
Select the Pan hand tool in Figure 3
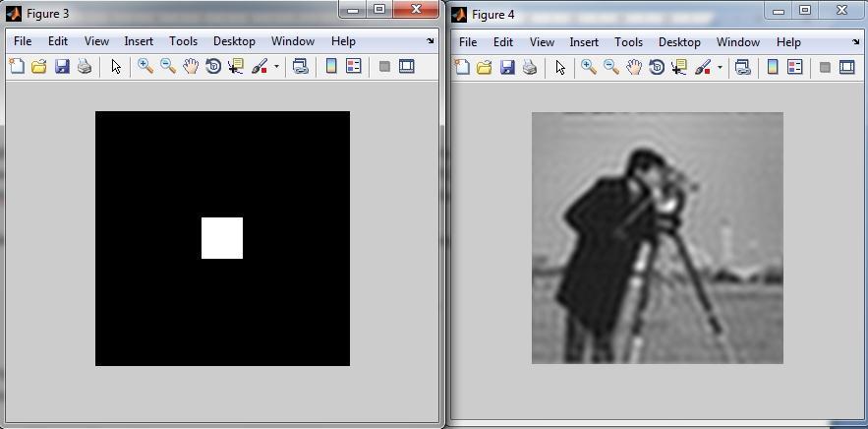(191, 67)
